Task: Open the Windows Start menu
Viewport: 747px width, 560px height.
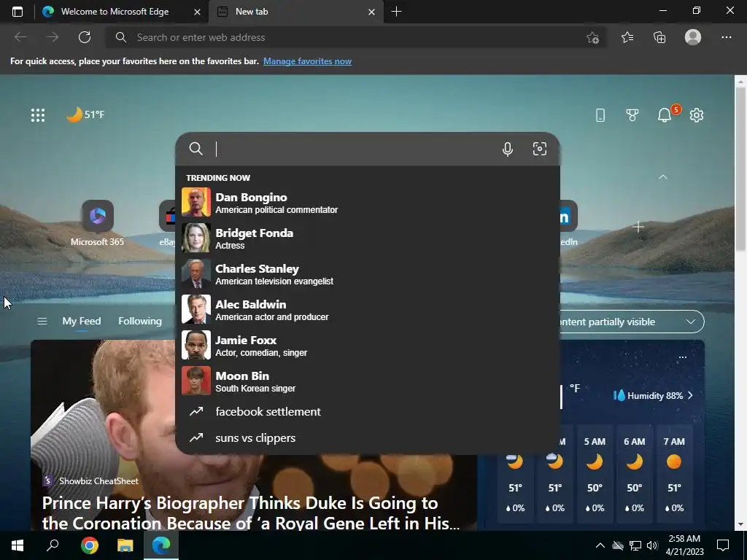Action: coord(18,545)
